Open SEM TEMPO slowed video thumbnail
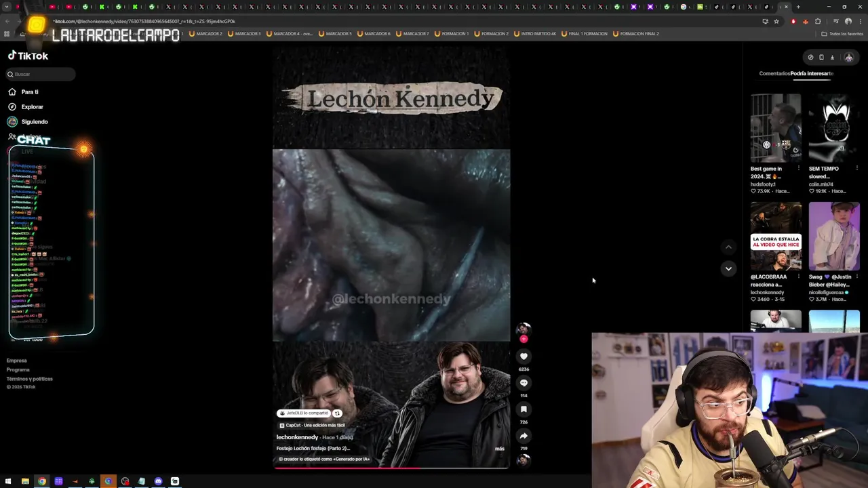This screenshot has width=868, height=488. (834, 127)
